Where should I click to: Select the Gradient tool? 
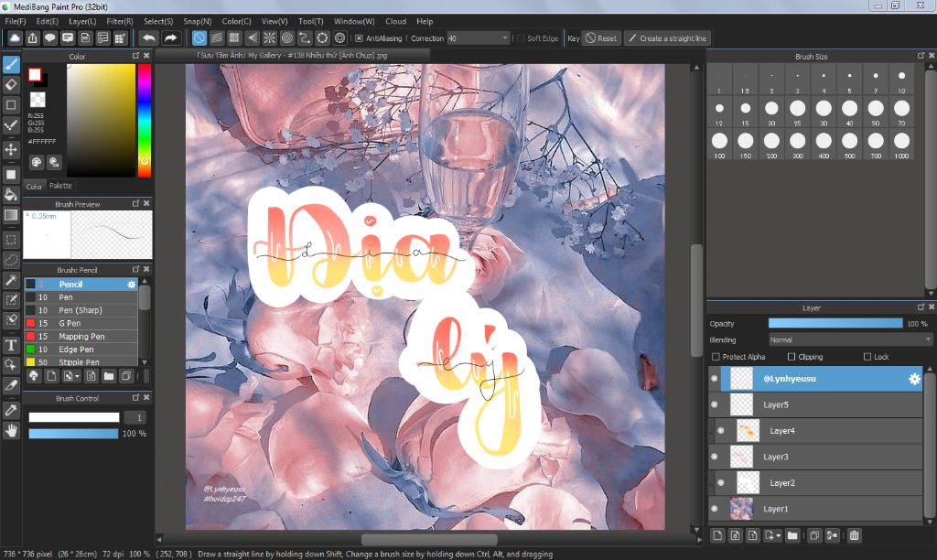tap(11, 214)
